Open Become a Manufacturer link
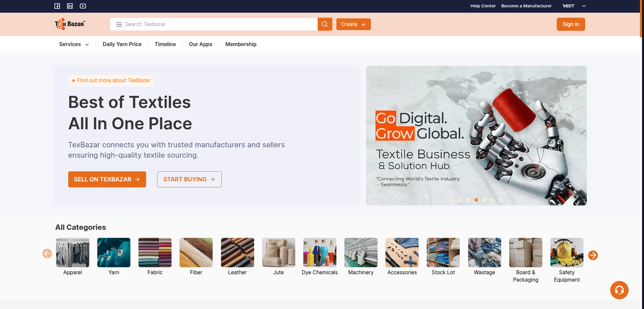The width and height of the screenshot is (644, 309). 526,6
